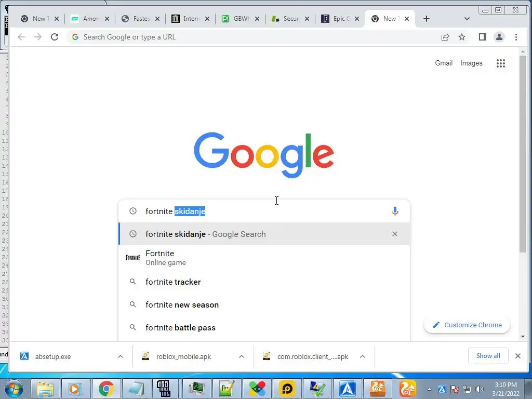
Task: Choose the 'fortnite battle pass' suggestion
Action: [264, 328]
